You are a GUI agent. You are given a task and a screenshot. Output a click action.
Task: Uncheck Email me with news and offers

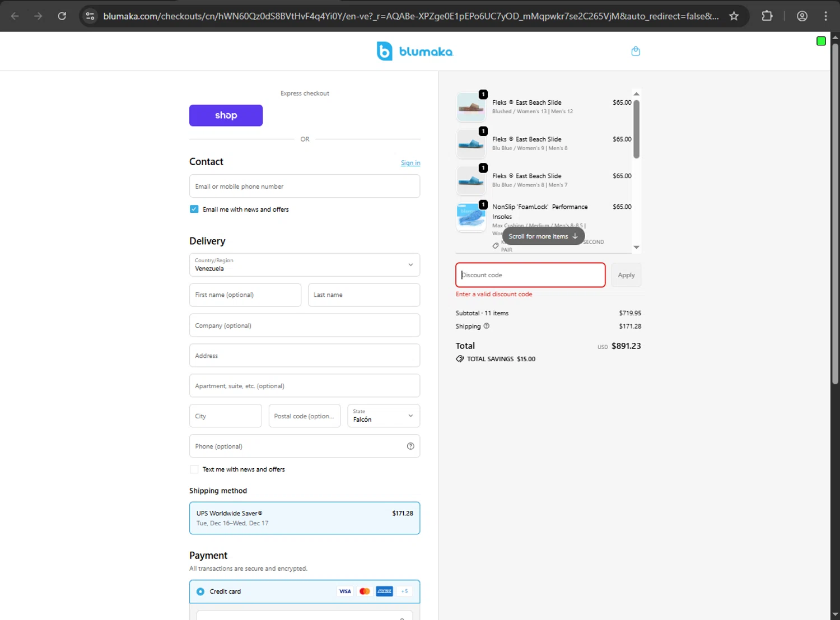tap(194, 209)
